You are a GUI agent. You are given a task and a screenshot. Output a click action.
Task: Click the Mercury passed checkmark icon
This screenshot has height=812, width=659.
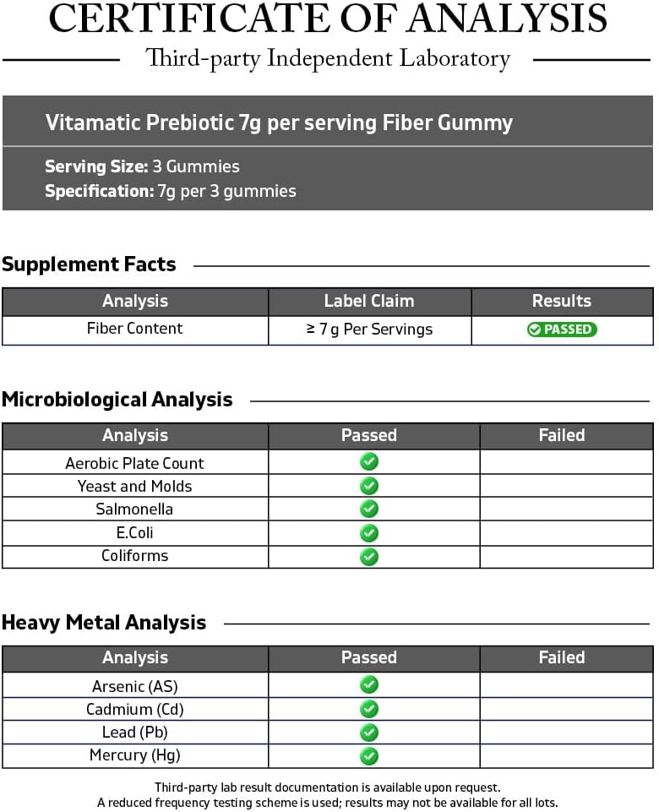(369, 756)
